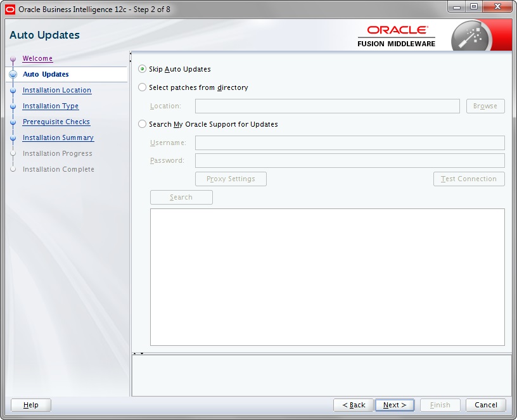Click the Browse button
The width and height of the screenshot is (517, 420).
point(485,106)
